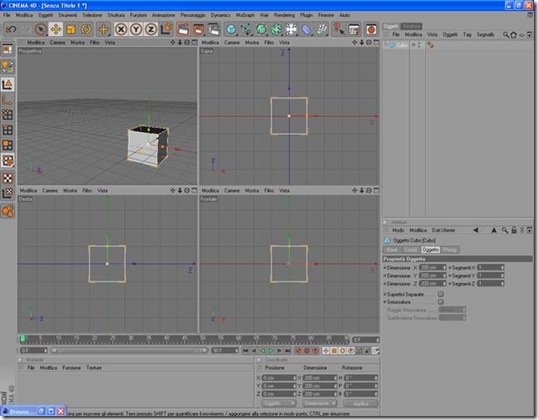Open the deformer capsule icon
This screenshot has height=420, width=538.
[306, 30]
